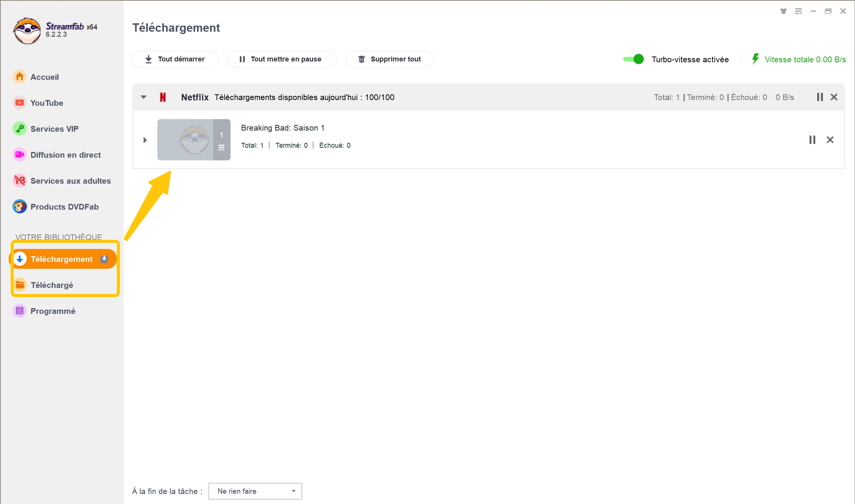Screen dimensions: 855x504
Task: Click the Téléchargement arrow icon in sidebar
Action: [x=20, y=259]
